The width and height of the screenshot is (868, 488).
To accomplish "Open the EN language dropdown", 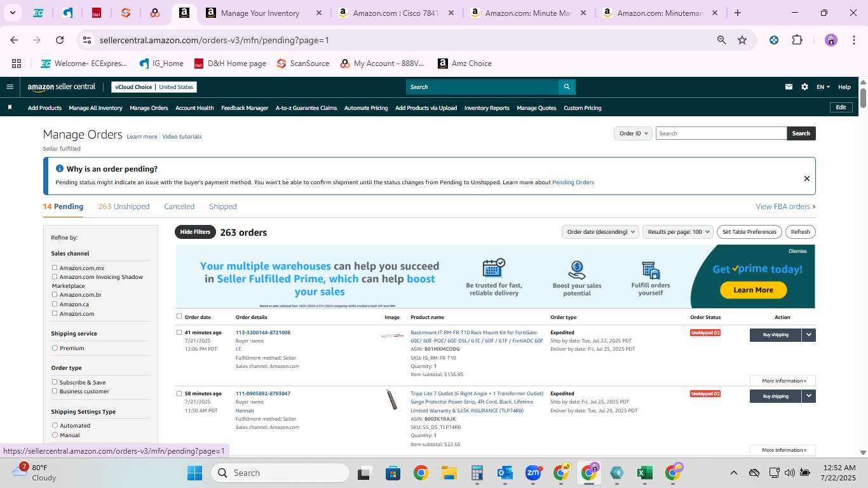I will click(823, 87).
